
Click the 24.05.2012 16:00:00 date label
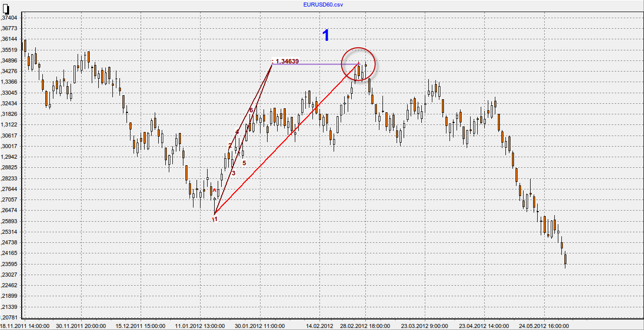(x=545, y=326)
